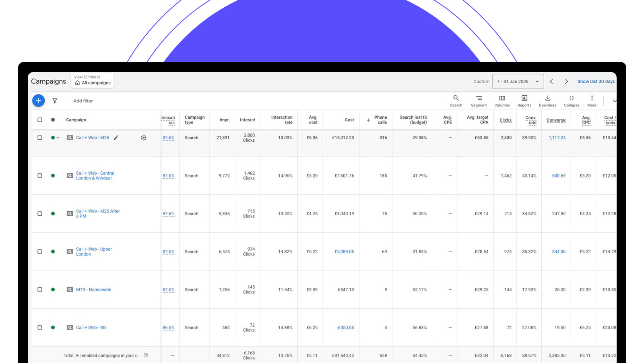Sort by the Phone calls column header

point(380,120)
